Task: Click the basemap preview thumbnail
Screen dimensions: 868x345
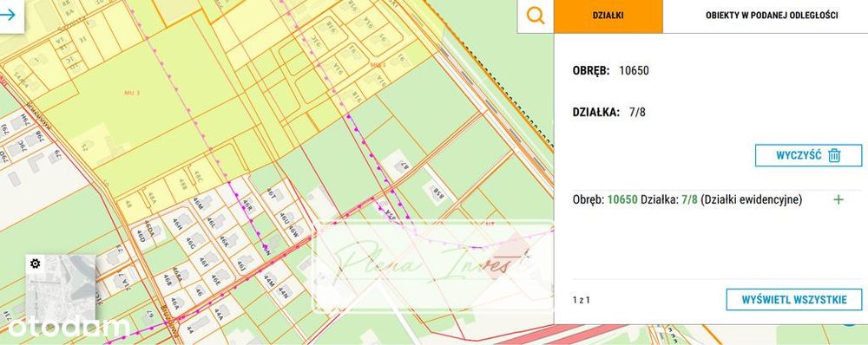Action: [61, 290]
